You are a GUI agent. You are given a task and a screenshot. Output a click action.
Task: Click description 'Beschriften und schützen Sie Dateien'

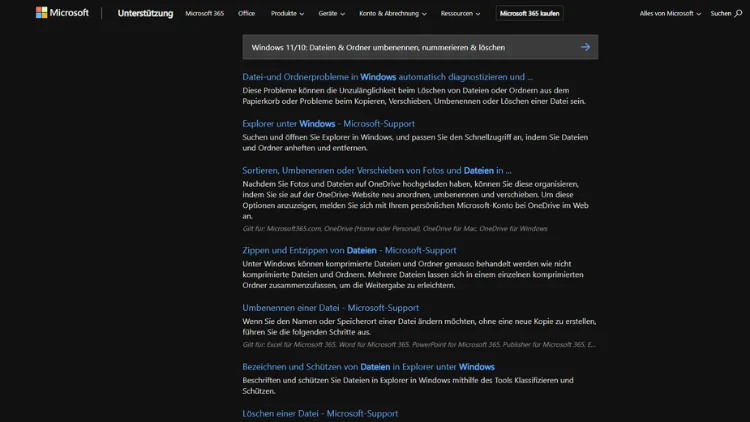[x=408, y=386]
